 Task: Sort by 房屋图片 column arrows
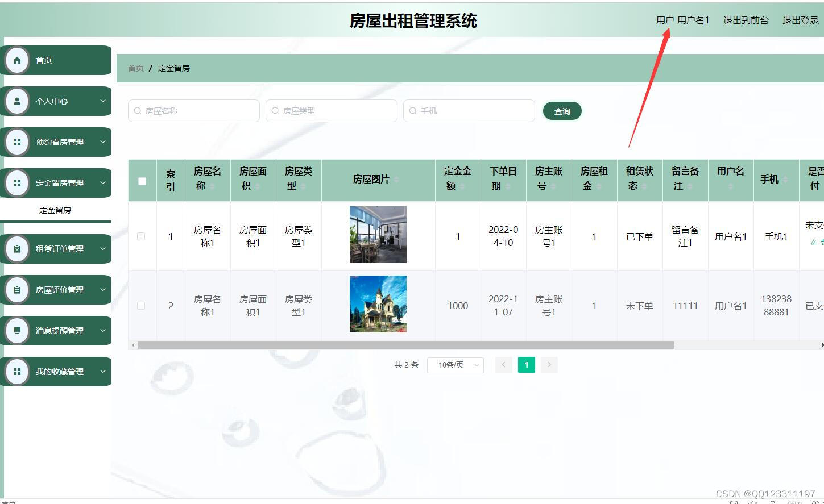(396, 180)
